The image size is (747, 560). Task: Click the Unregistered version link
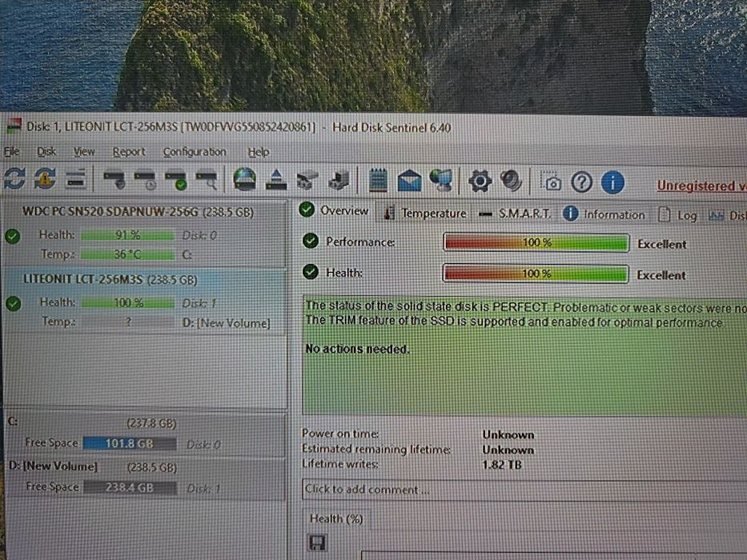click(x=701, y=186)
